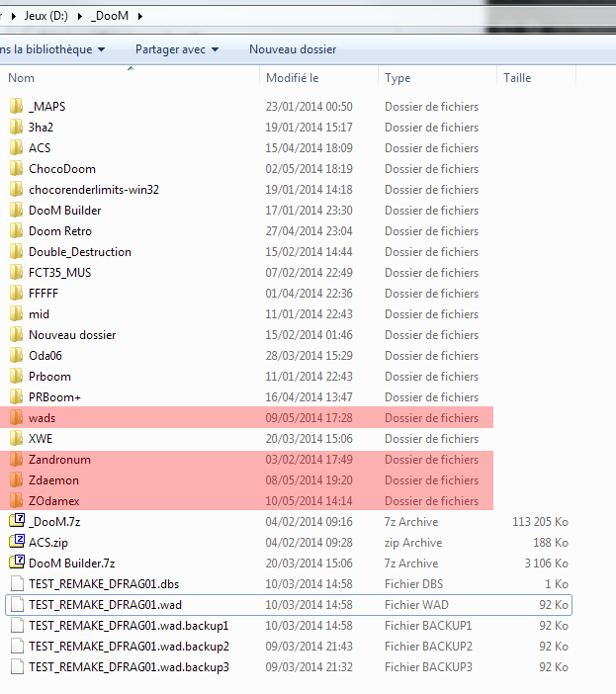Click the Fichier WAD type cell
The height and width of the screenshot is (694, 616).
coord(416,605)
